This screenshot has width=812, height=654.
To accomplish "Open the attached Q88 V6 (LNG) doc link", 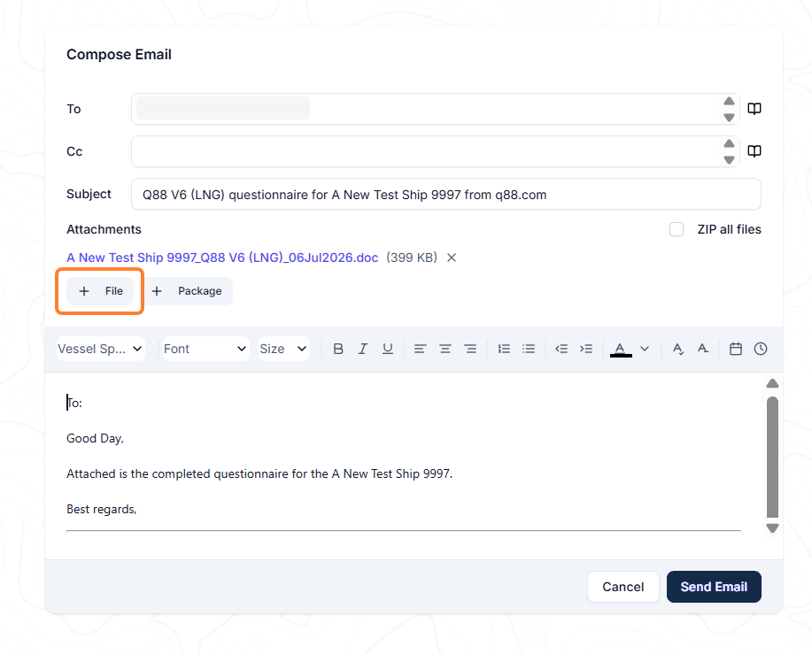I will tap(222, 258).
